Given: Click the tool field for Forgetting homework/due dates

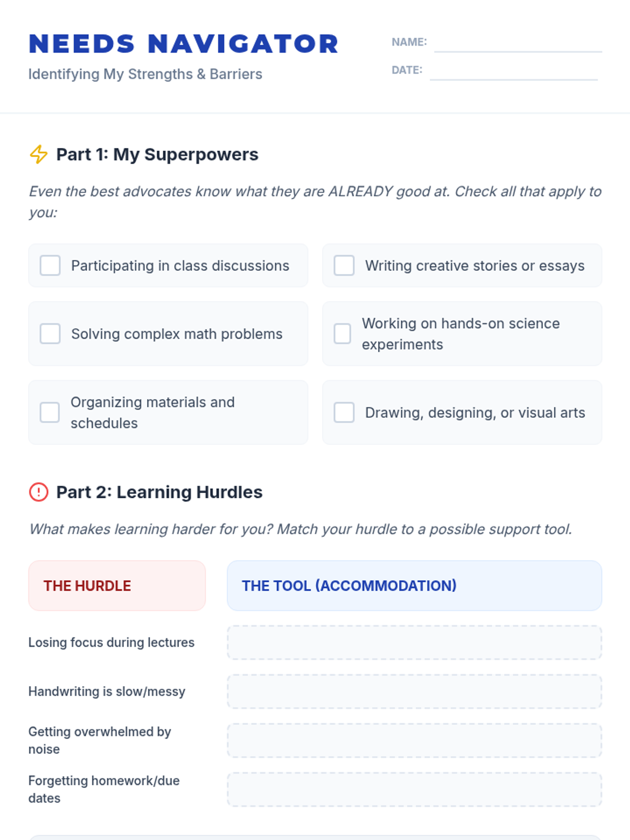Looking at the screenshot, I should pyautogui.click(x=415, y=789).
